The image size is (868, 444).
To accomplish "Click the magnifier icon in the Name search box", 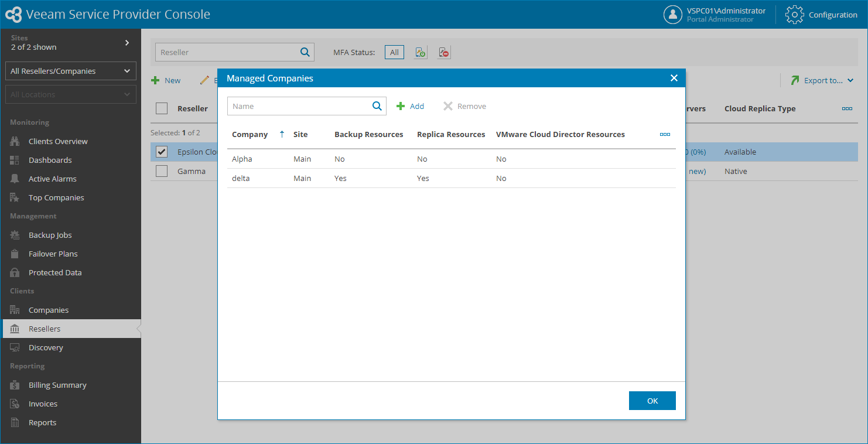I will point(377,106).
